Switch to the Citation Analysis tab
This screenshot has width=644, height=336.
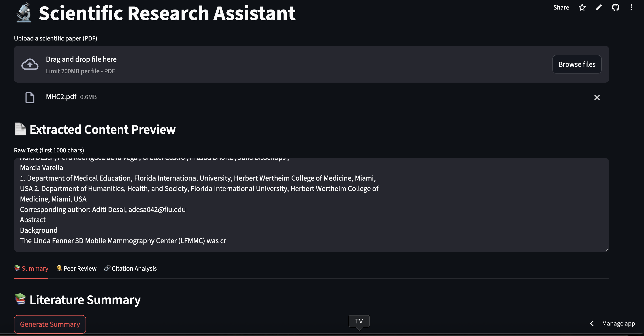(130, 269)
